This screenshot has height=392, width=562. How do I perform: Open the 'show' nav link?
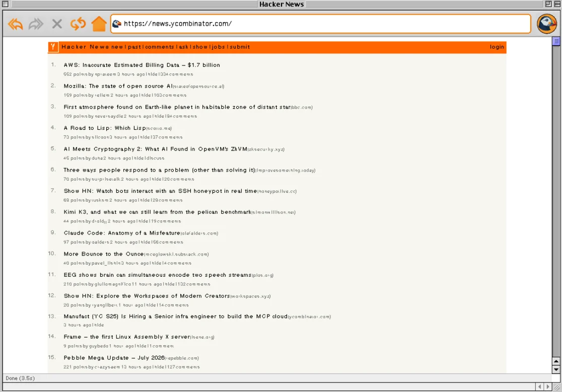[199, 47]
